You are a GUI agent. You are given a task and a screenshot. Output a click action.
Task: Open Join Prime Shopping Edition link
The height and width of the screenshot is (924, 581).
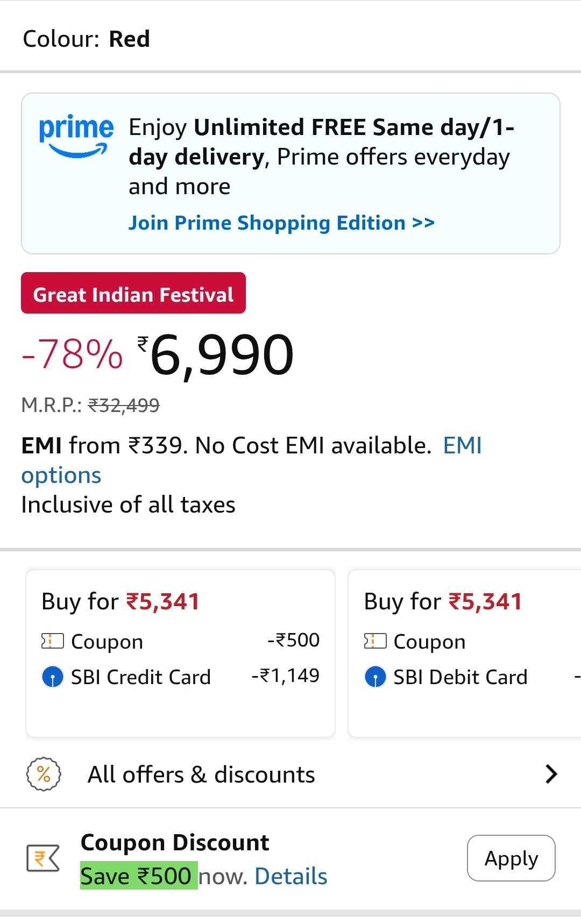pyautogui.click(x=281, y=223)
